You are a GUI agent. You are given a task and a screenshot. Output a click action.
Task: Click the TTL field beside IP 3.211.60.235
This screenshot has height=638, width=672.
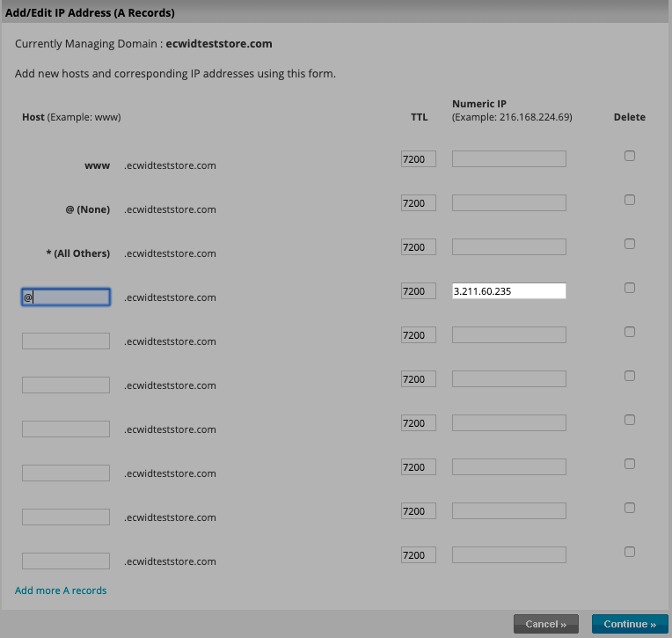(x=419, y=291)
